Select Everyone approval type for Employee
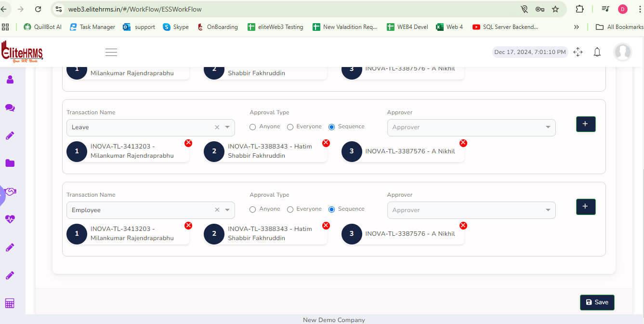Image resolution: width=644 pixels, height=324 pixels. pyautogui.click(x=290, y=209)
